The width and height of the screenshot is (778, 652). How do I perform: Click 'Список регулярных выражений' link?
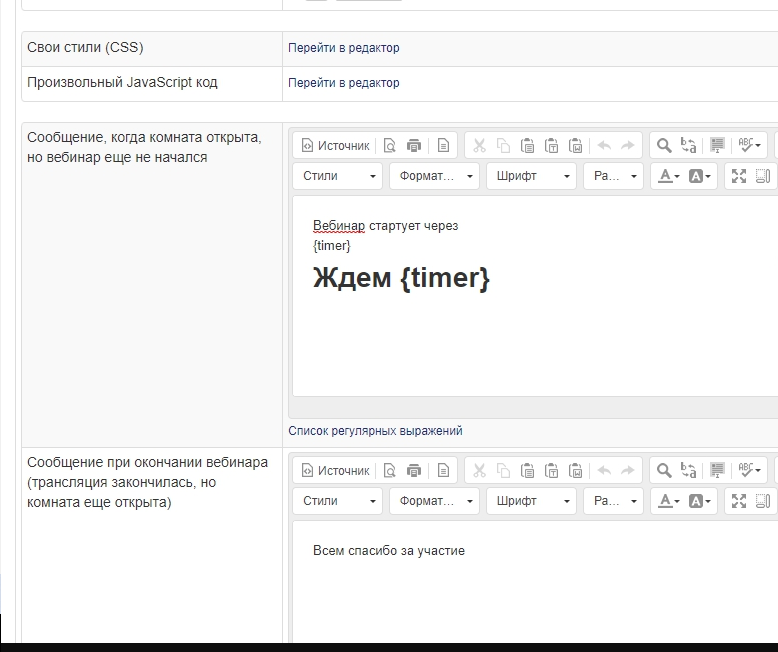coord(375,431)
